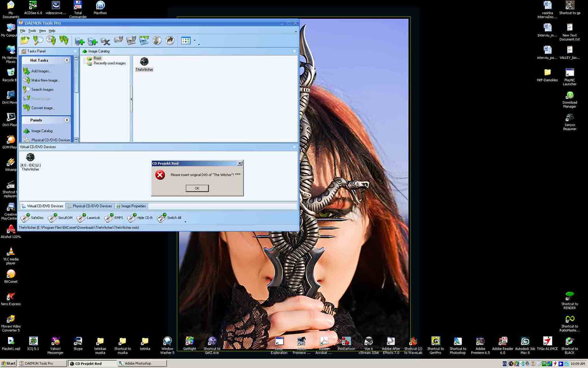588x368 pixels.
Task: Select TheWitcher virtual drive J:
Action: (30, 162)
